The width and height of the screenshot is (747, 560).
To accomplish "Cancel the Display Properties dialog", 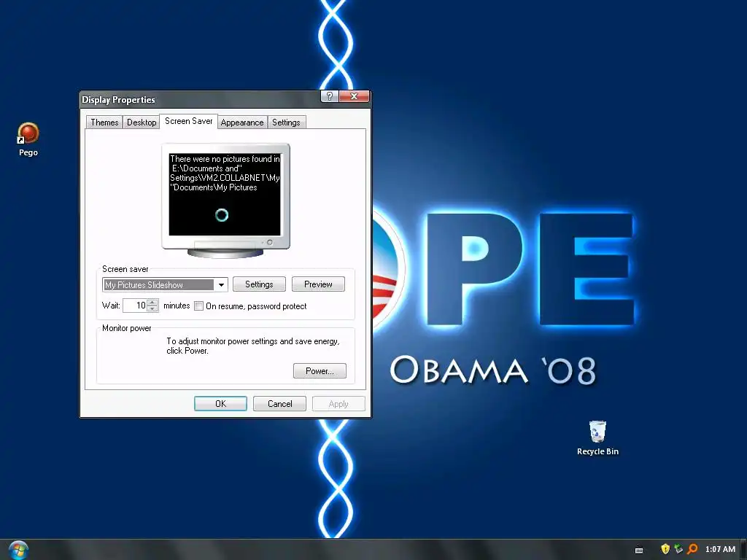I will pyautogui.click(x=279, y=404).
